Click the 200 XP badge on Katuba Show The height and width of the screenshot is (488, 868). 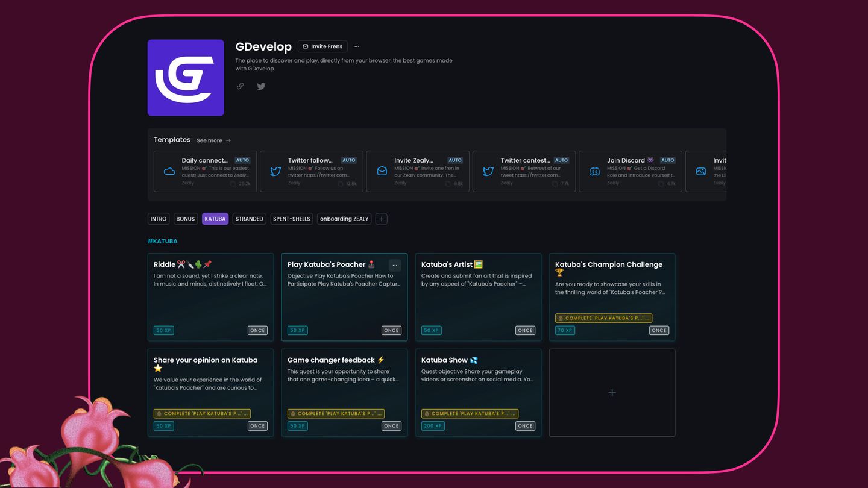point(433,426)
